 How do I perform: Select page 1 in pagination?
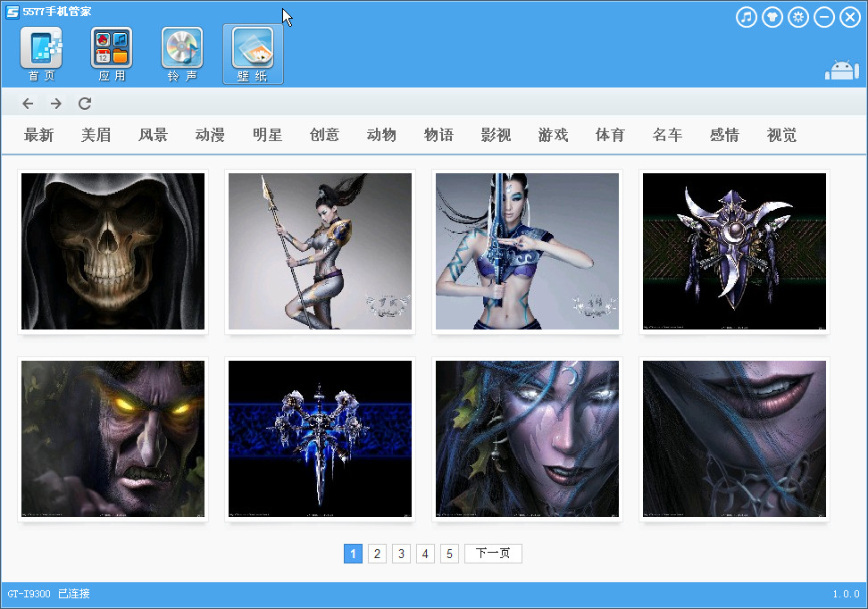[x=353, y=554]
